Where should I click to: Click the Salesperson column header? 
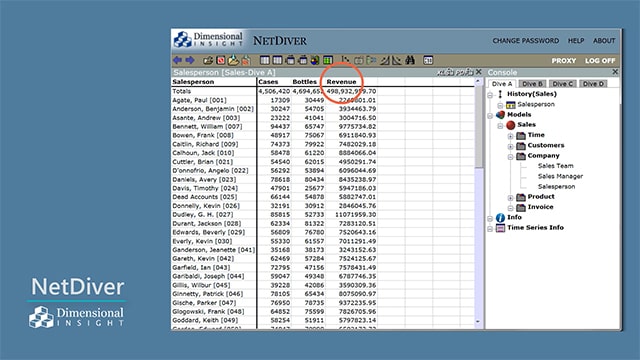193,82
